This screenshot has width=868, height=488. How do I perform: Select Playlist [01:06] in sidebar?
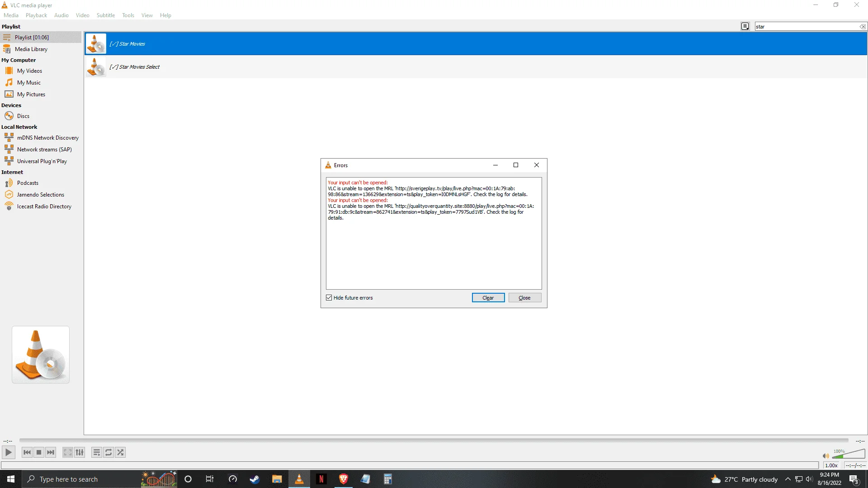(x=41, y=38)
